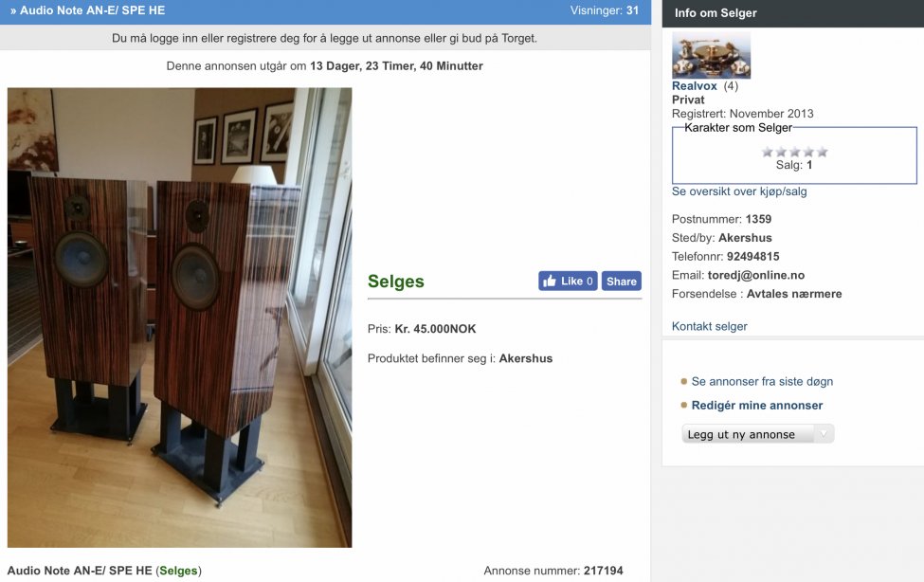Screen dimensions: 924x582
Task: Click the Audio Note AN-E/ SPE HE header title
Action: (93, 10)
